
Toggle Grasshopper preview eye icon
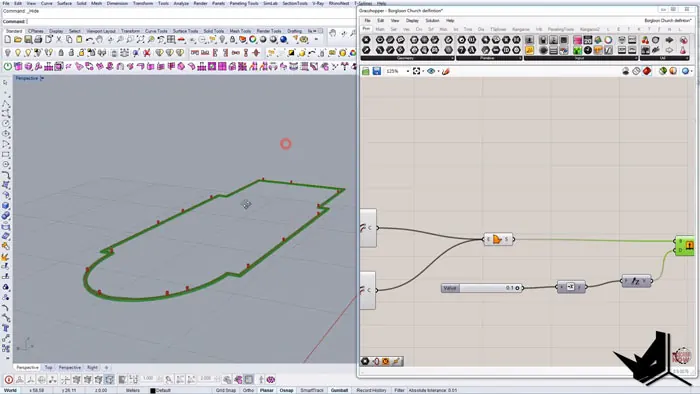(431, 71)
